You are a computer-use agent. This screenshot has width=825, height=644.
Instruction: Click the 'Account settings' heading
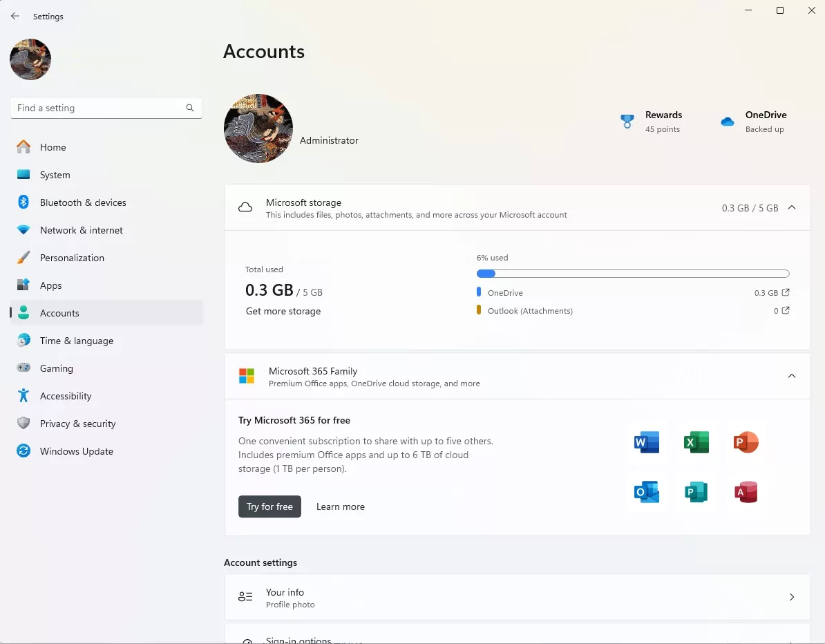tap(260, 562)
